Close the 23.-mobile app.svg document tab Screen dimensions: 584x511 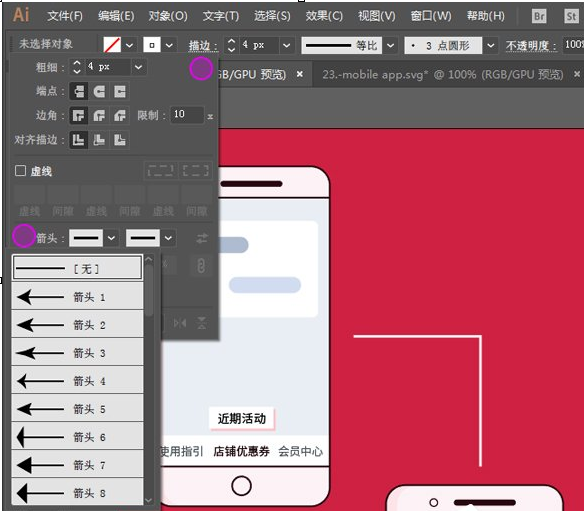[577, 74]
